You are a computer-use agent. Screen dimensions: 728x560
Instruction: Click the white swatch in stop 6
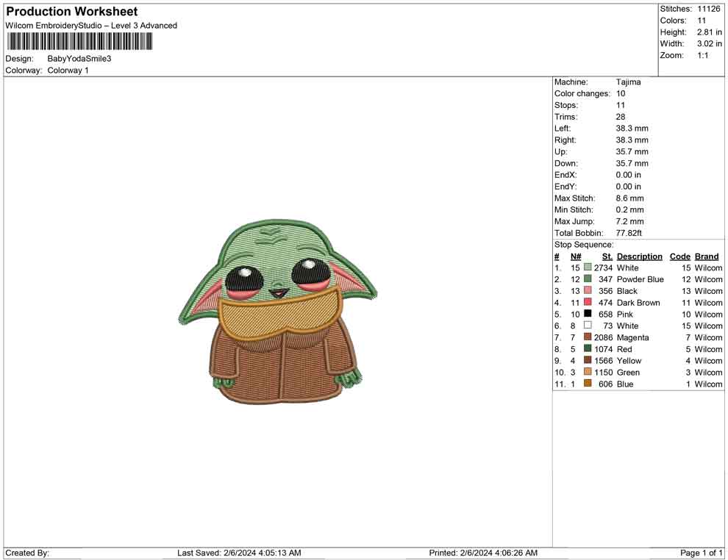pyautogui.click(x=588, y=326)
